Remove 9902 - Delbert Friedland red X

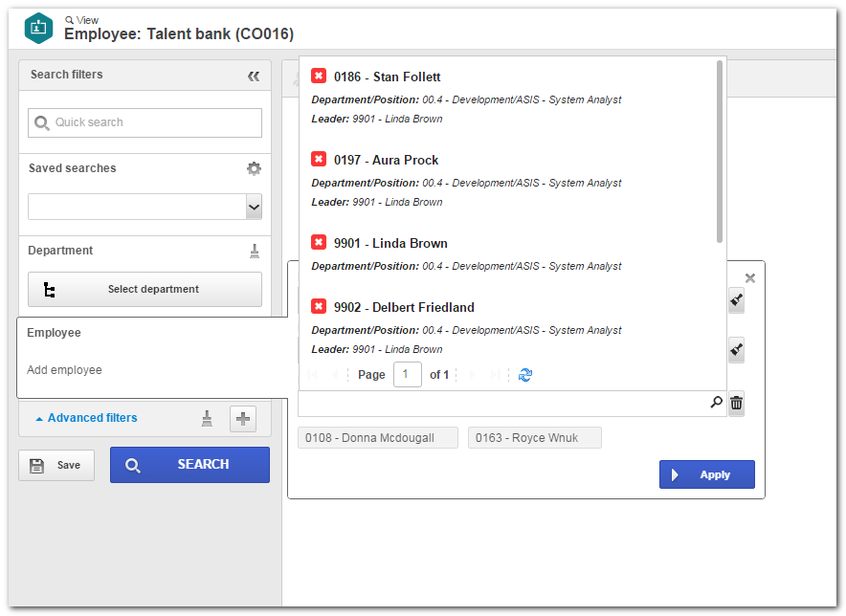click(319, 306)
